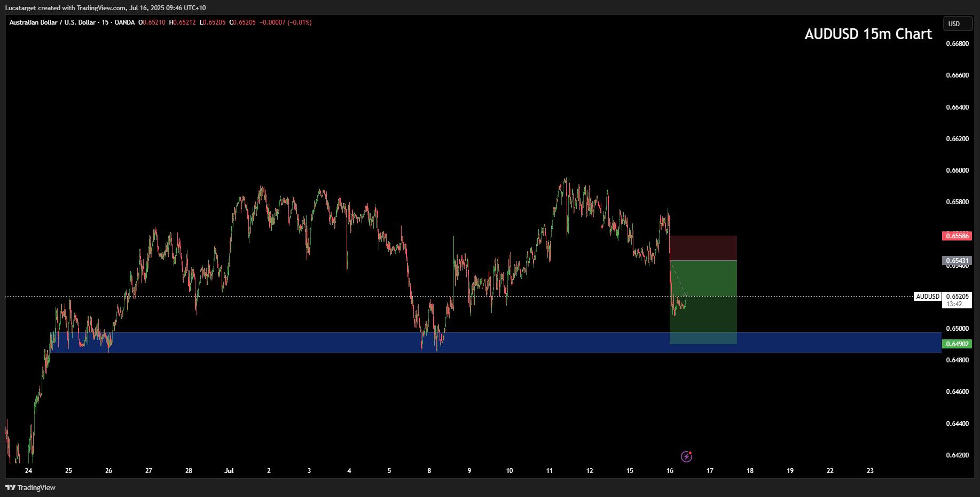The height and width of the screenshot is (497, 980).
Task: Select the "AUDUSD 15m Chart" title text
Action: 868,34
